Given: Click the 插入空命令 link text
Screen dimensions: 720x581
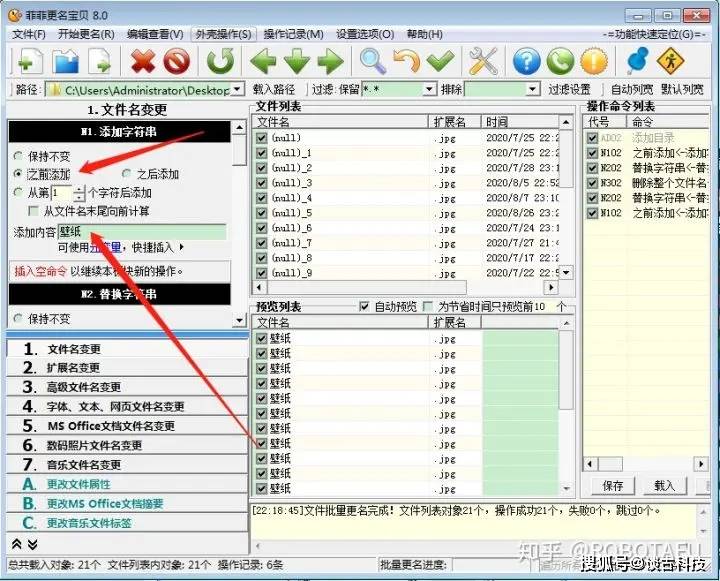Looking at the screenshot, I should point(40,271).
